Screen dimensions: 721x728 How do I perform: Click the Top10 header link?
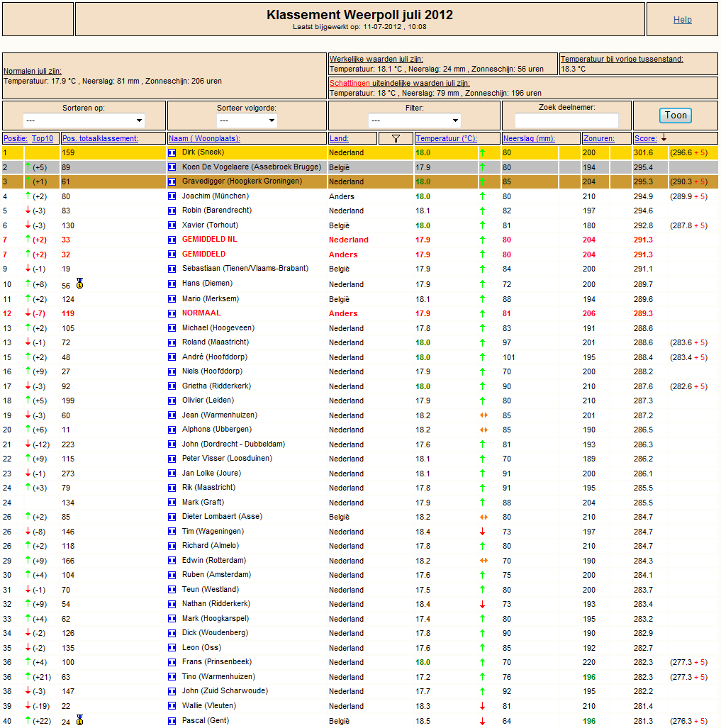coord(43,138)
